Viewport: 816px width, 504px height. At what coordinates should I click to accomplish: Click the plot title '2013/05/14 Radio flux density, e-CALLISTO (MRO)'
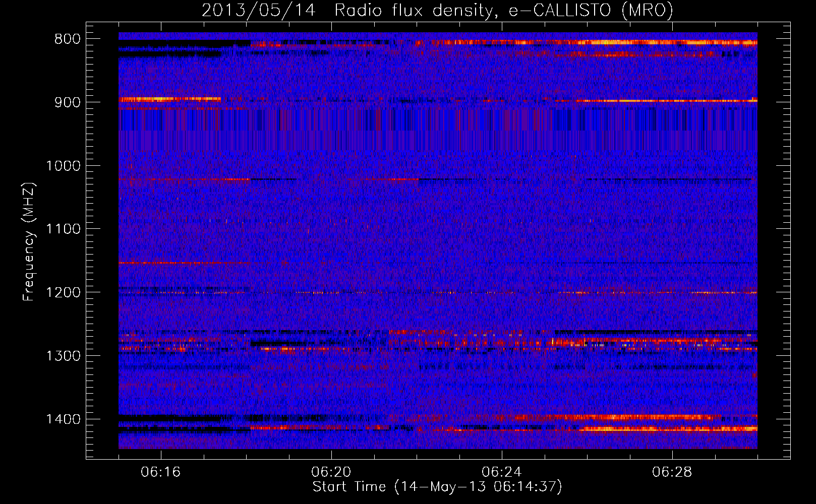[x=437, y=11]
